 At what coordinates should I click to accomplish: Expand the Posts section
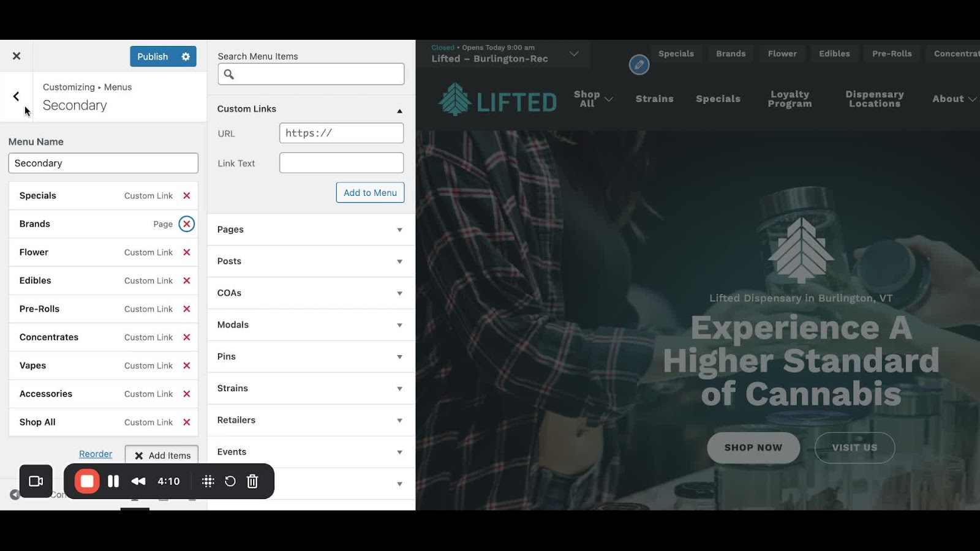pyautogui.click(x=311, y=261)
